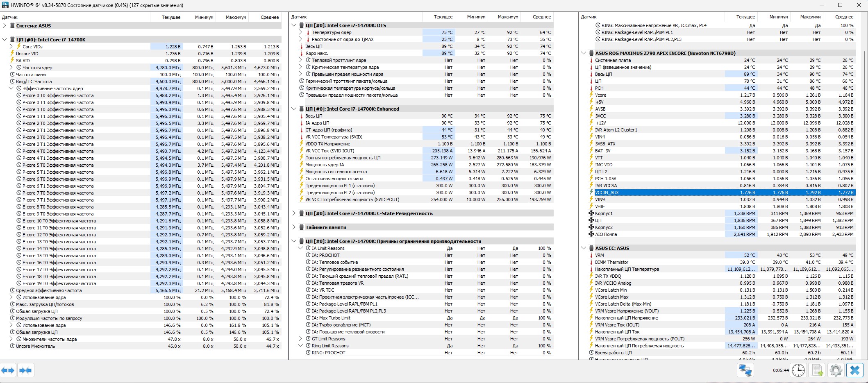
Task: Expand the Частоты ядер row
Action: point(11,68)
